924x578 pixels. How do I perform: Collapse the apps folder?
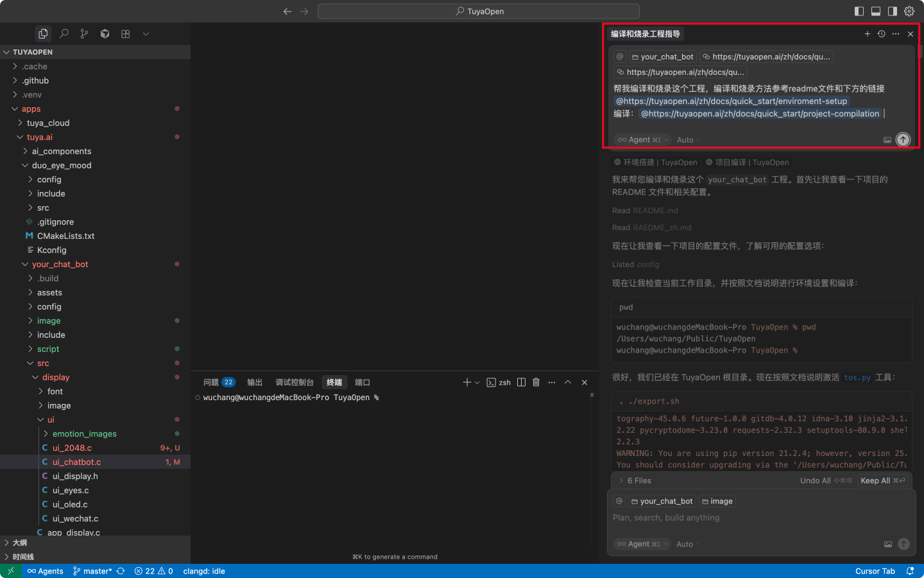[x=95, y=109]
